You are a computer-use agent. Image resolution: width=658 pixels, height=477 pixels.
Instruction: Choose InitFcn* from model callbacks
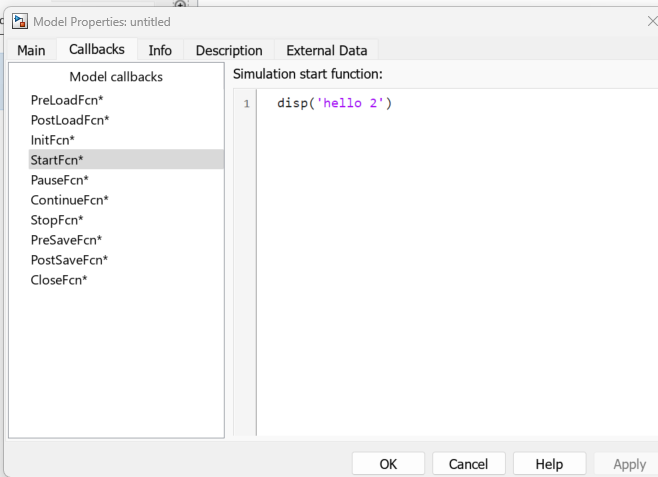[53, 140]
